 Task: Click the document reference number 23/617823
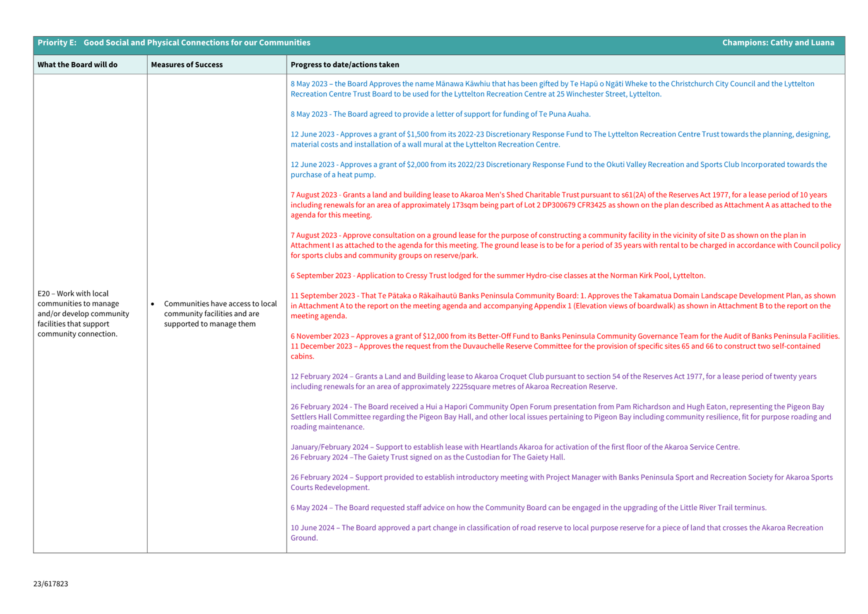(50, 583)
